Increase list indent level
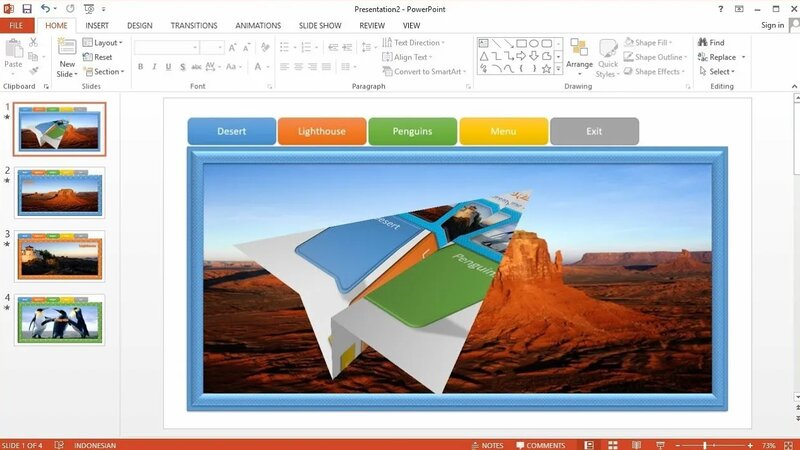This screenshot has width=800, height=450. [x=347, y=47]
